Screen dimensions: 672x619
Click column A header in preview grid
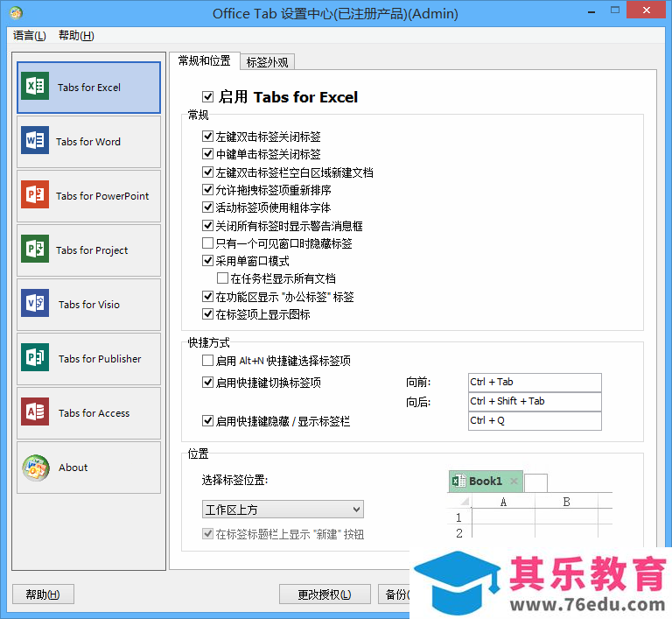(504, 502)
